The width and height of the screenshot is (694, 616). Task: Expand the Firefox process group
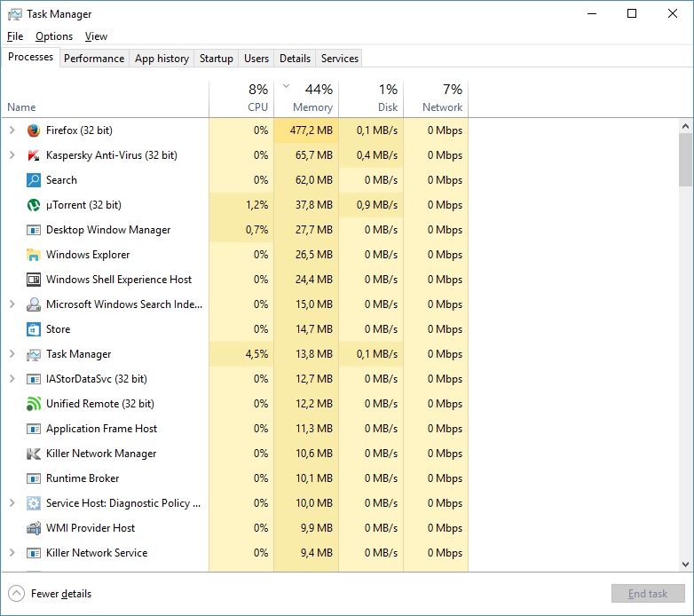pyautogui.click(x=12, y=130)
